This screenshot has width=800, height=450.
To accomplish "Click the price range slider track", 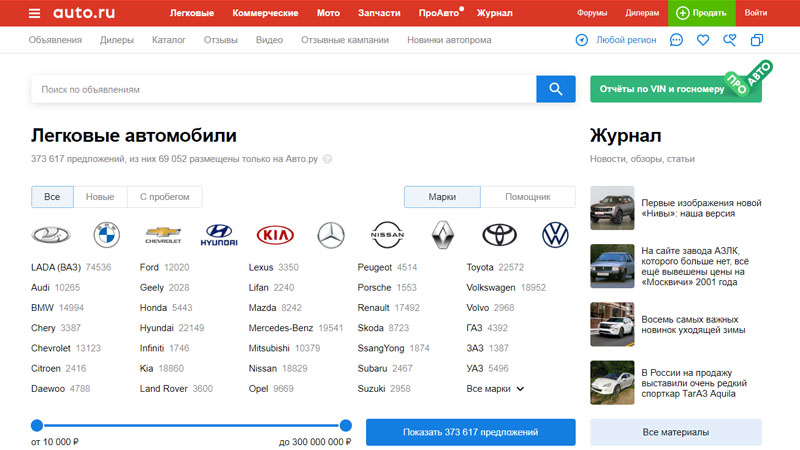I will pos(191,426).
